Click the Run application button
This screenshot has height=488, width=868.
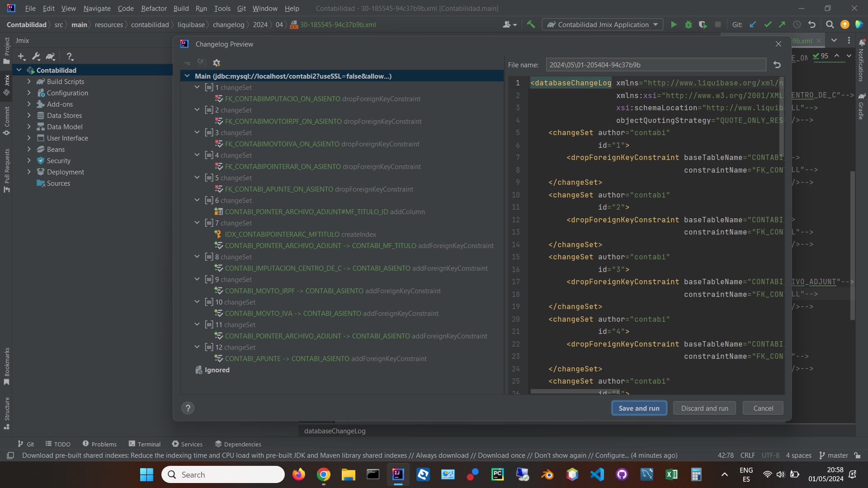[674, 24]
